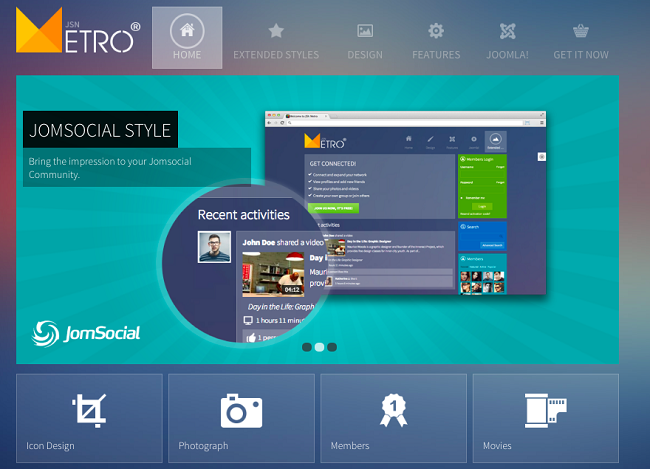Select the first slideshow pagination dot
Viewport: 650px width, 469px height.
(307, 347)
